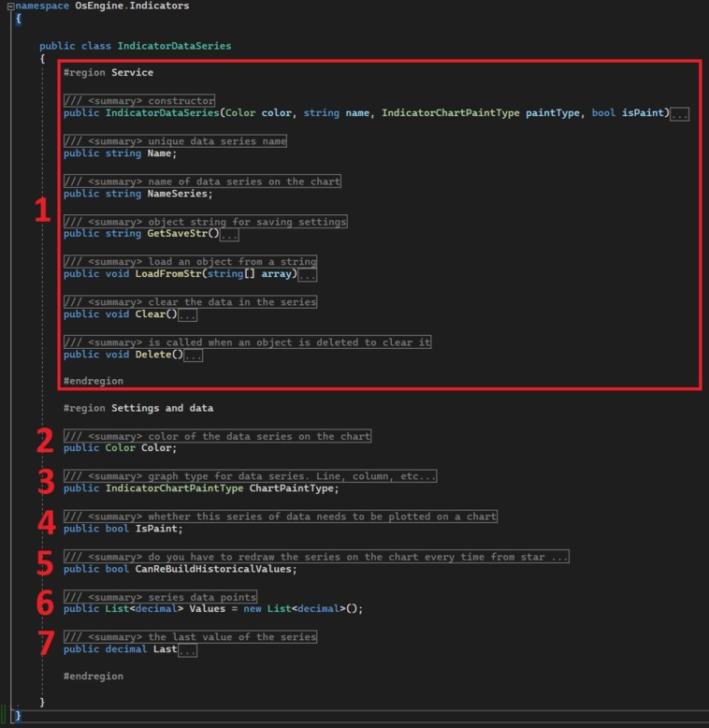Screen dimensions: 709x728
Task: Expand collapsed LoadFromStr method body
Action: [307, 275]
